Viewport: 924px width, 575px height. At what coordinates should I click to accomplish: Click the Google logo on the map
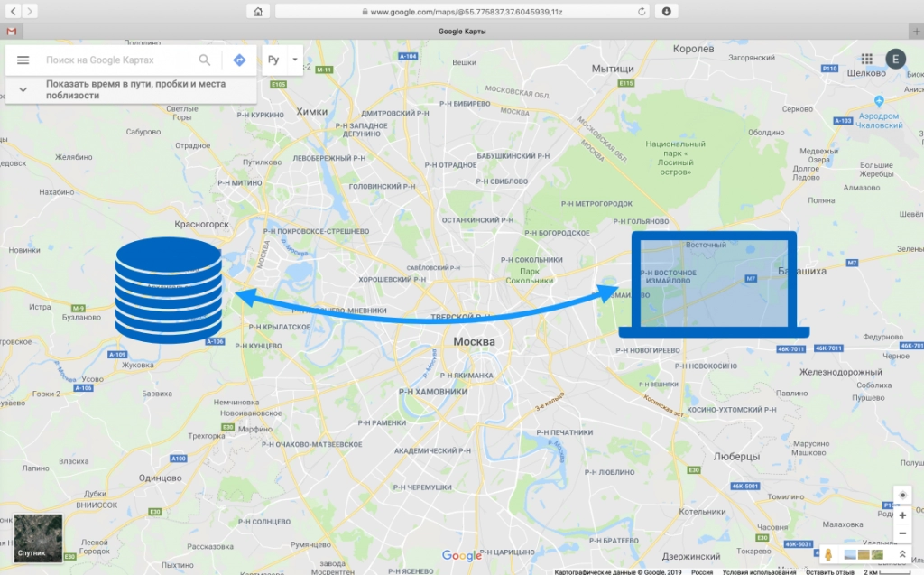461,555
